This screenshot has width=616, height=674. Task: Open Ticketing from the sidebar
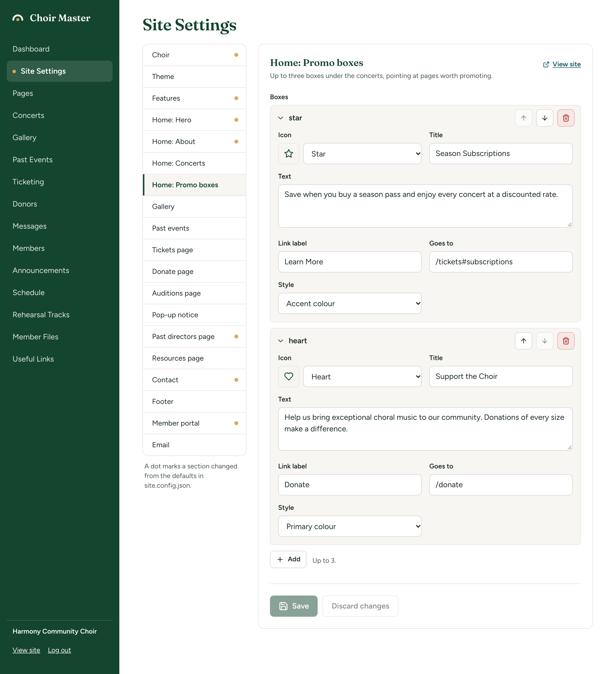[59, 182]
